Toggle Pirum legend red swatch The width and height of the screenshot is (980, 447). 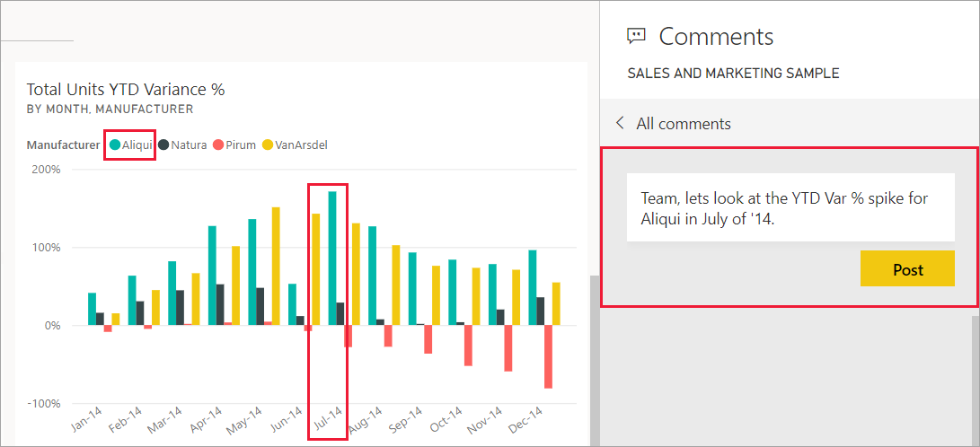pyautogui.click(x=218, y=144)
